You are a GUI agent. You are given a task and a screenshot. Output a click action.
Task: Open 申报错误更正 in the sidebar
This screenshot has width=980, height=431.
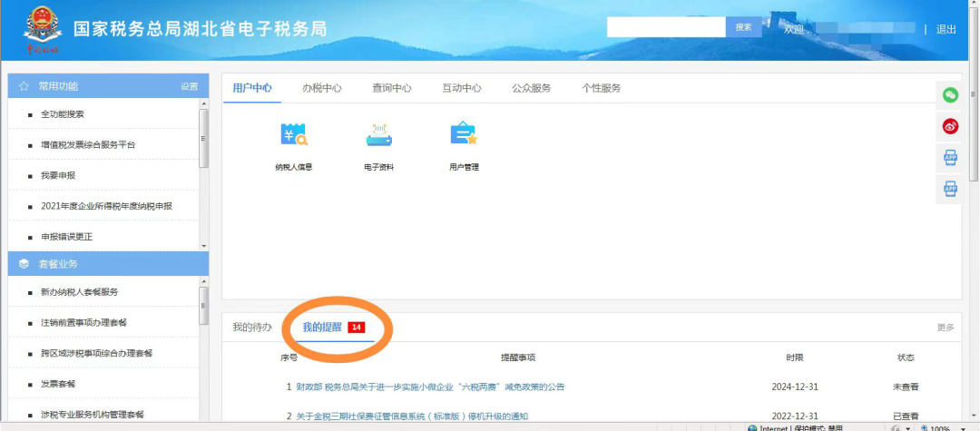(67, 237)
